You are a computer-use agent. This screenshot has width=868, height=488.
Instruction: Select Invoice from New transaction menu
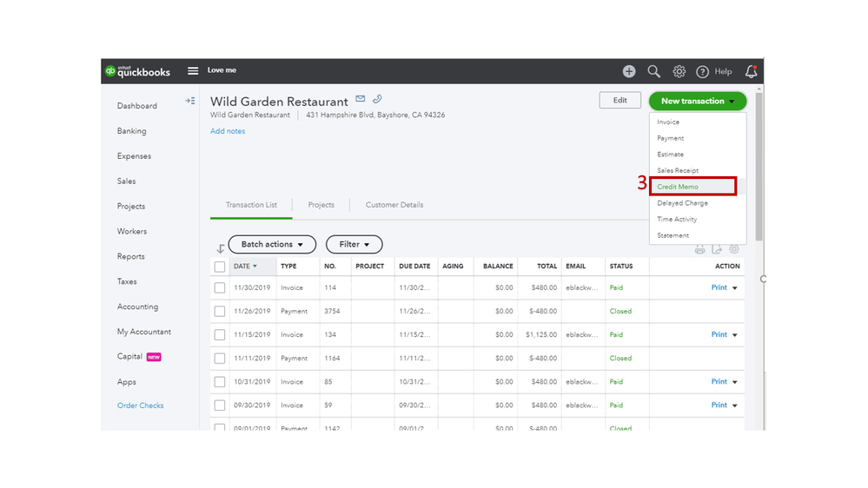pos(668,122)
